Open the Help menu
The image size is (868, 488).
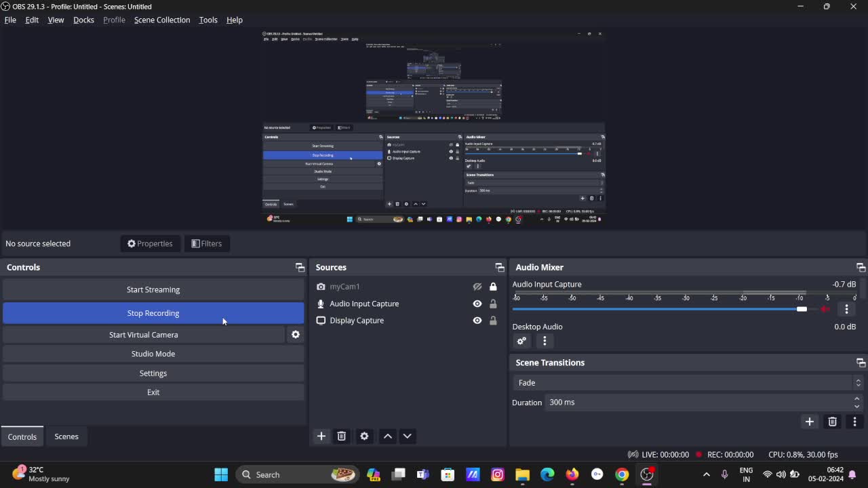[x=234, y=20]
